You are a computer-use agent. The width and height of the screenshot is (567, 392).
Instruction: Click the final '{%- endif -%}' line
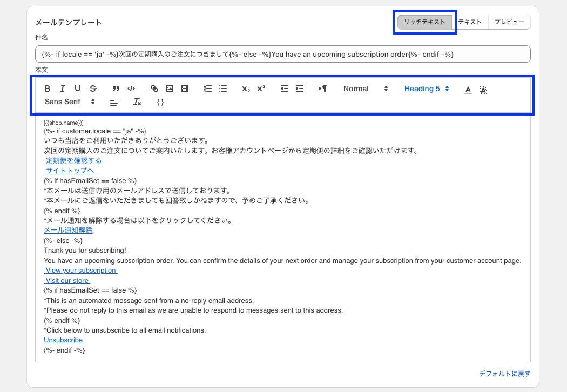point(64,350)
